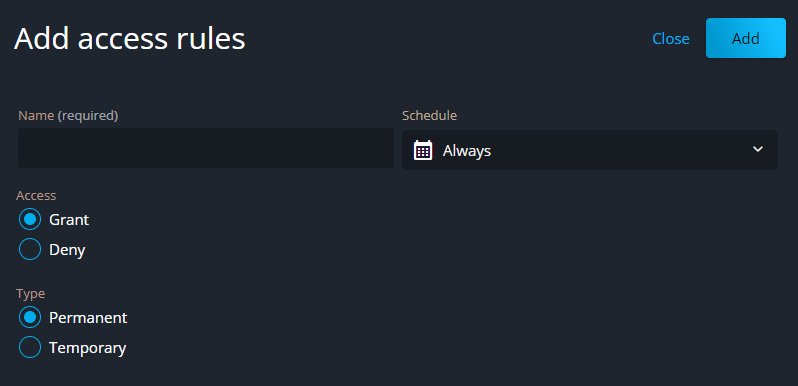The image size is (798, 386).
Task: Click the Always text in Schedule
Action: click(467, 151)
